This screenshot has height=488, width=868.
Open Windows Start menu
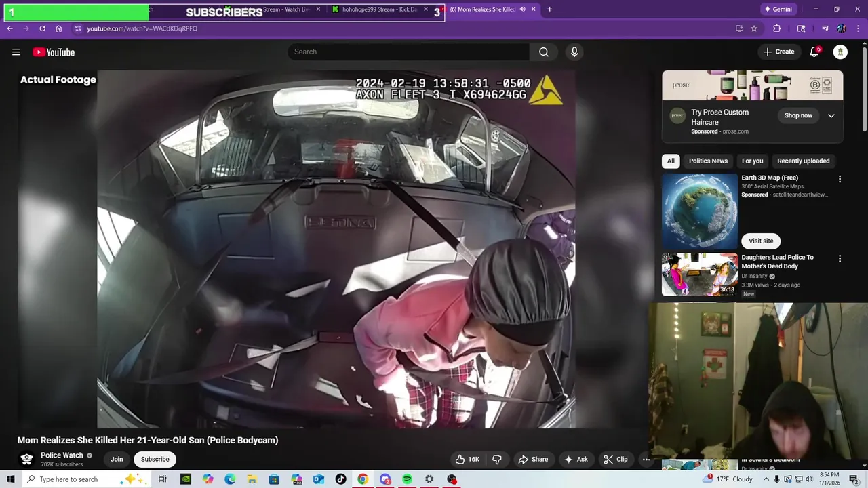pos(9,479)
